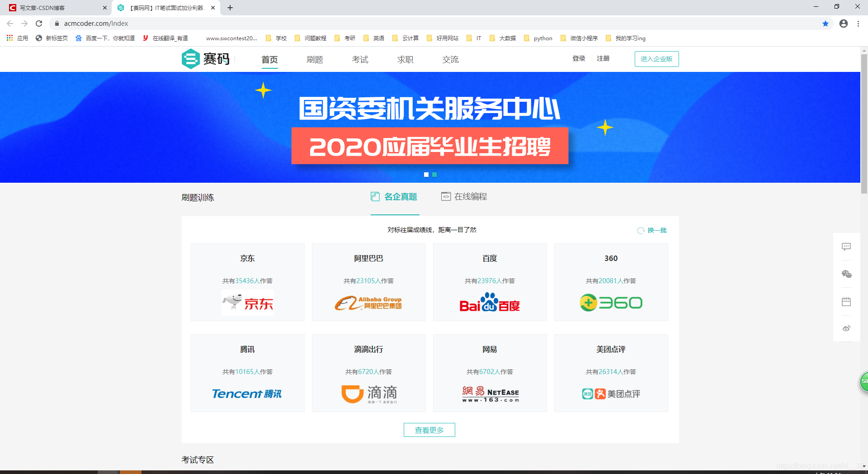The width and height of the screenshot is (868, 474).
Task: Switch to 在线编程 tab
Action: [464, 197]
